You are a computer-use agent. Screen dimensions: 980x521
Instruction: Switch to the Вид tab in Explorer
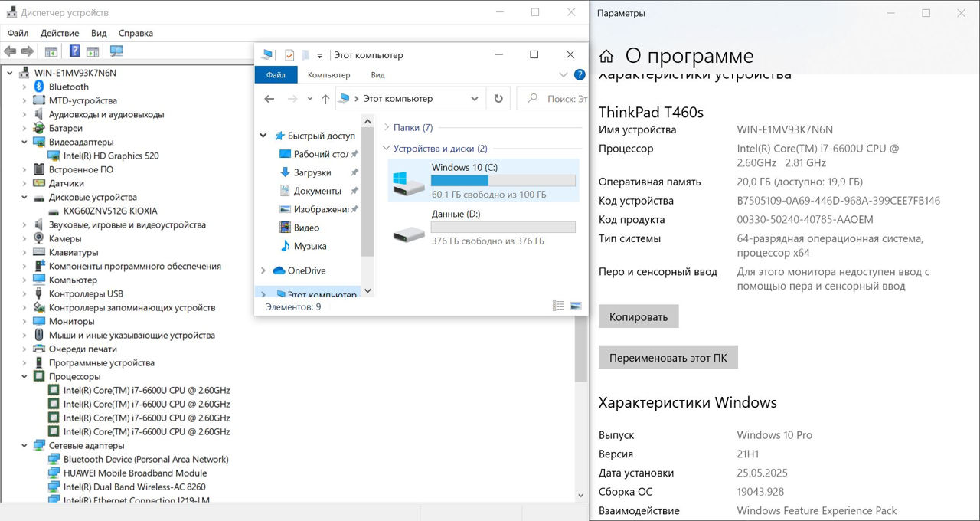pyautogui.click(x=377, y=75)
